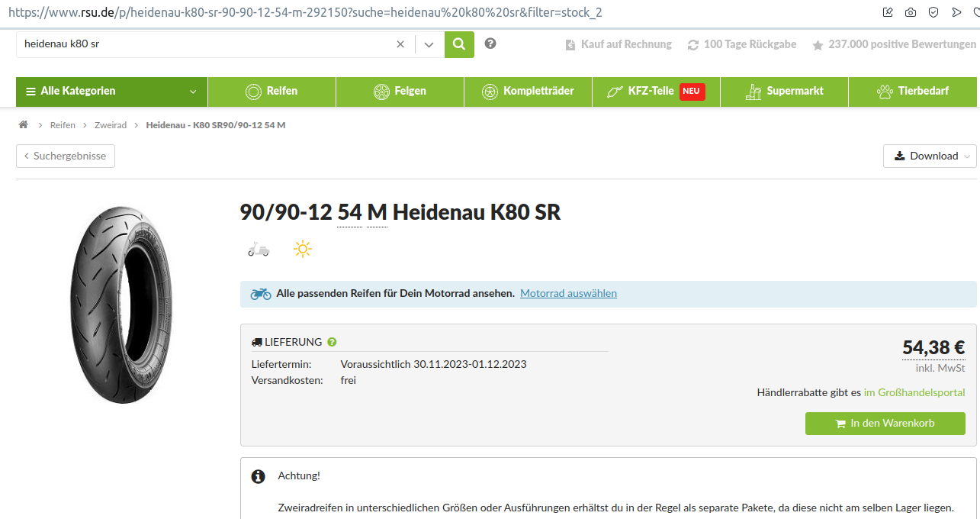Open the Download dropdown button

click(929, 156)
